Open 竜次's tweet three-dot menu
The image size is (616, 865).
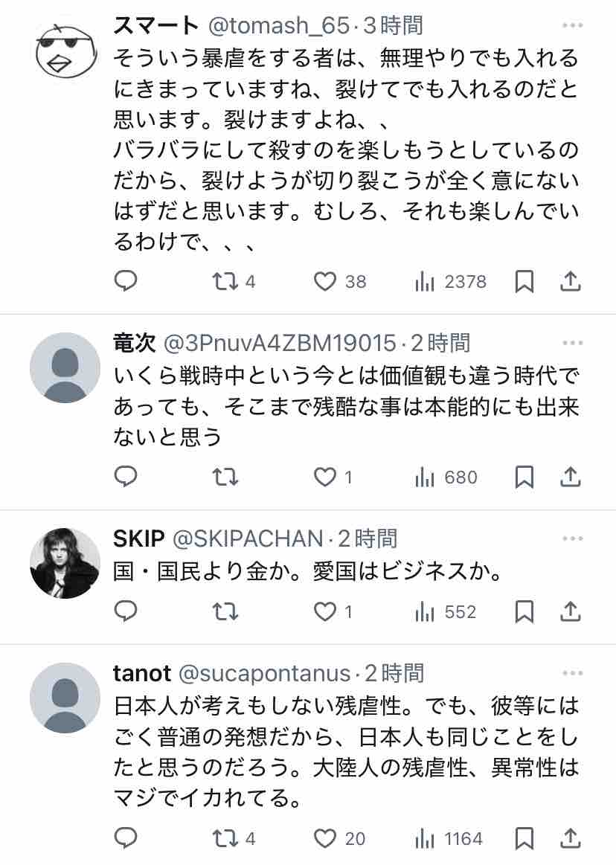click(572, 343)
